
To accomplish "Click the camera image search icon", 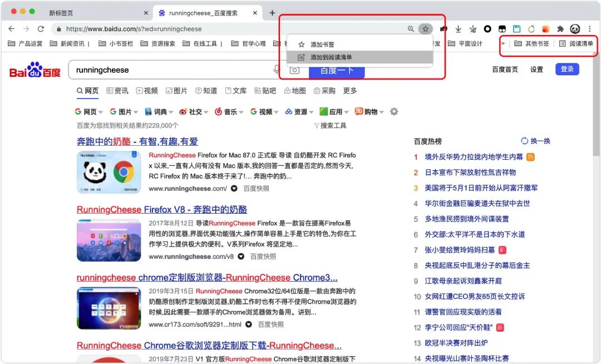I will click(x=294, y=70).
